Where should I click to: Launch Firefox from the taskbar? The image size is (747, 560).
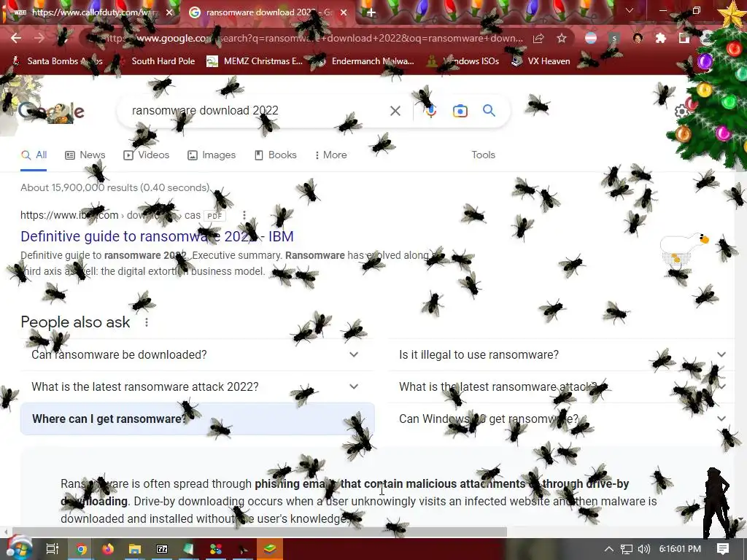pyautogui.click(x=108, y=549)
